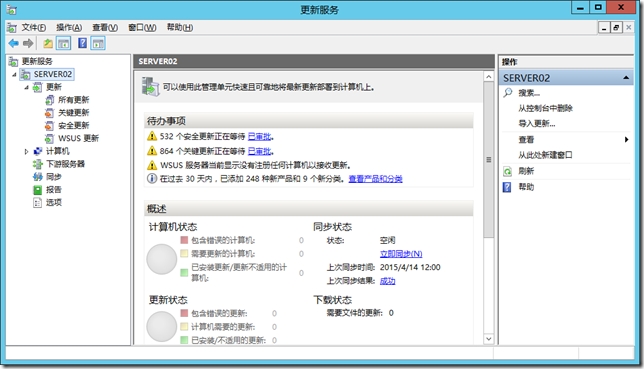Image resolution: width=644 pixels, height=369 pixels.
Task: Click the 安全更新 tree icon
Action: [x=49, y=125]
